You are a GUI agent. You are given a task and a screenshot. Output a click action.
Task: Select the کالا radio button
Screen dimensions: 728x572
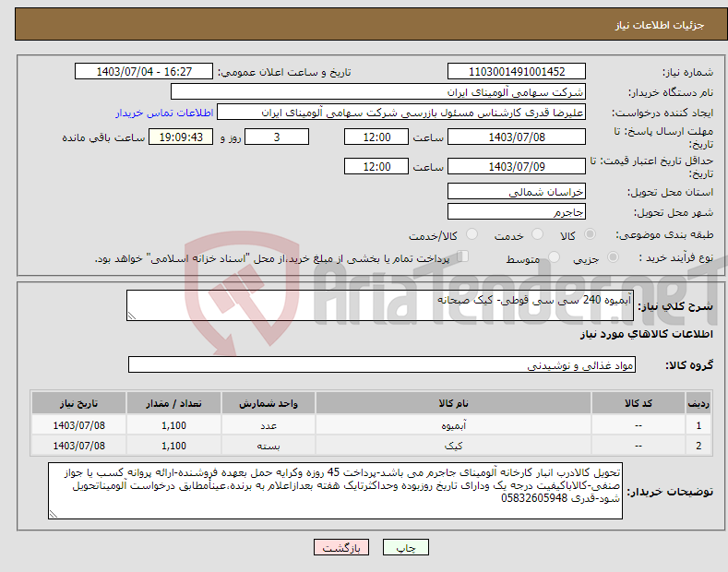click(590, 234)
